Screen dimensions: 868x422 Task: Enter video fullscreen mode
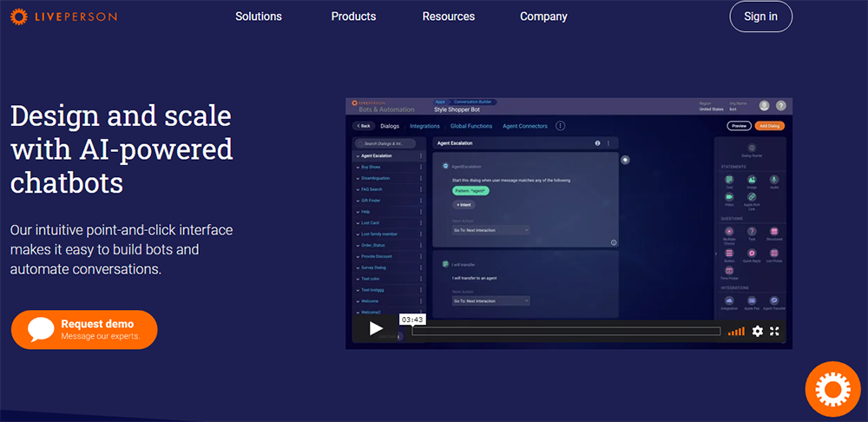coord(774,331)
